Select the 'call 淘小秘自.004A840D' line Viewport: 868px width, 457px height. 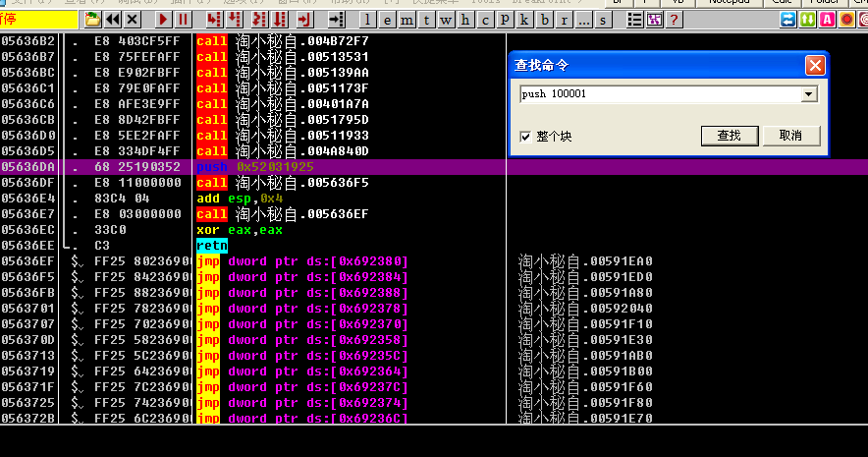(x=283, y=151)
